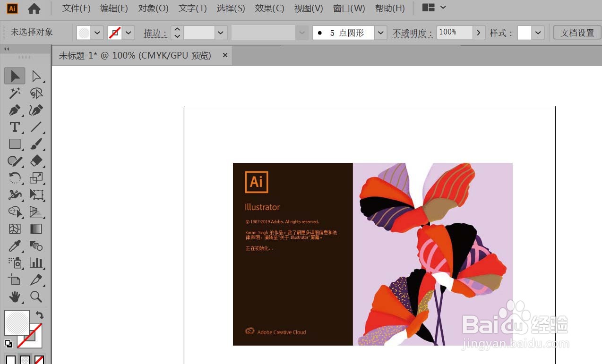The height and width of the screenshot is (364, 602).
Task: Select the Gradient tool
Action: point(36,229)
